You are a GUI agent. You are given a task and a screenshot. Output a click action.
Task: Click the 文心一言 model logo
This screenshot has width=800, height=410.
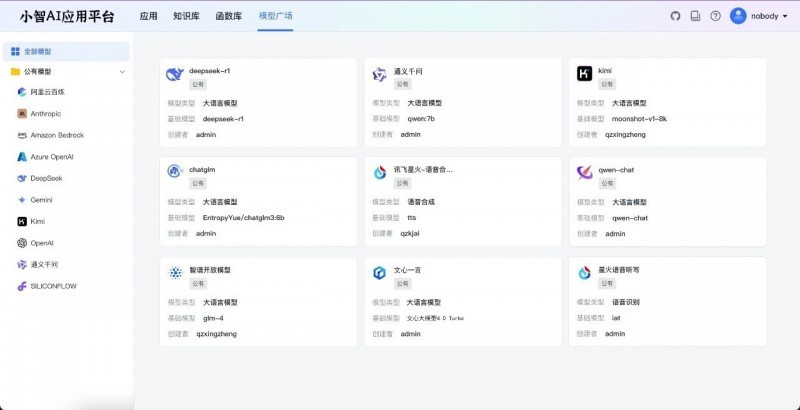[379, 273]
